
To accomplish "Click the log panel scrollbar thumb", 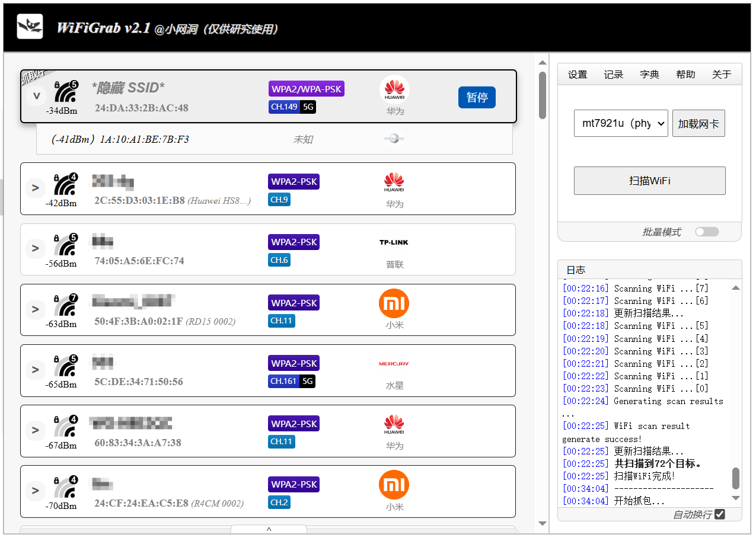I will pyautogui.click(x=736, y=478).
